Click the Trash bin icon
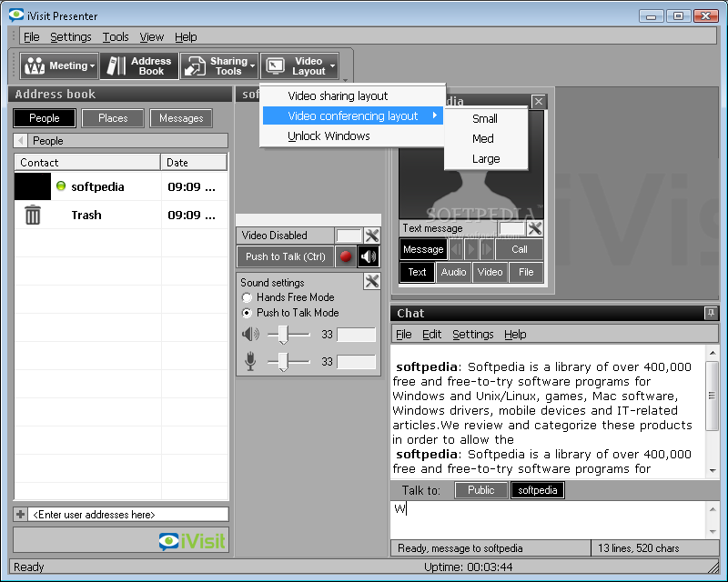This screenshot has width=728, height=582. pos(33,215)
